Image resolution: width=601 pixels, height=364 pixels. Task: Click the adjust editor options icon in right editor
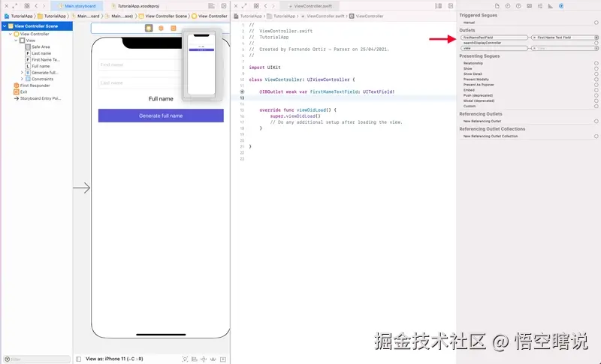click(439, 6)
